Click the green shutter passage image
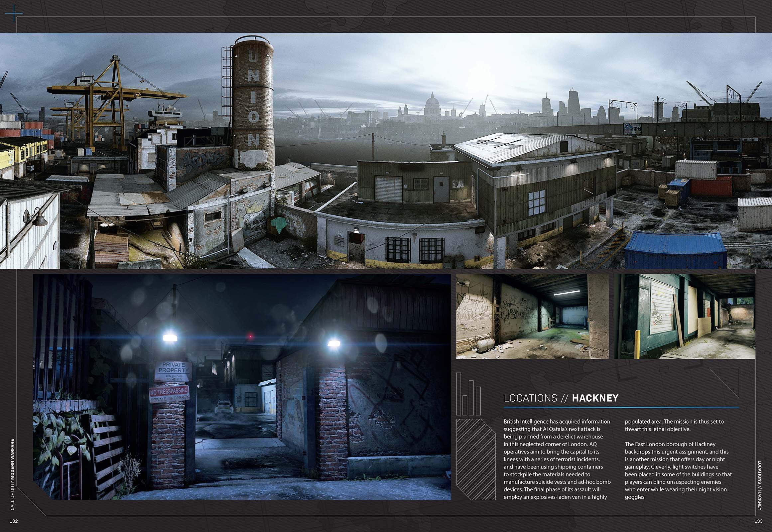The height and width of the screenshot is (532, 772). tap(685, 316)
